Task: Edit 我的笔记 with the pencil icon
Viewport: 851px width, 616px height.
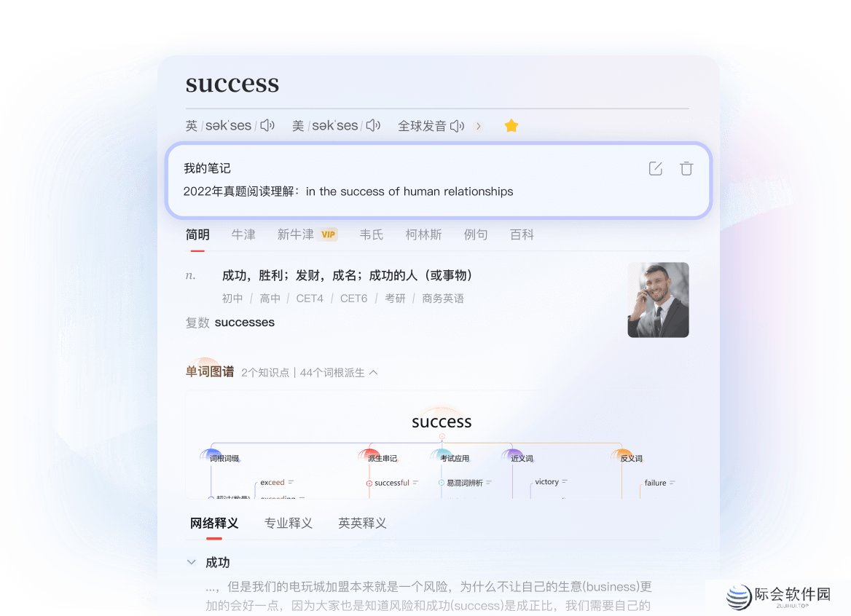Action: [655, 167]
